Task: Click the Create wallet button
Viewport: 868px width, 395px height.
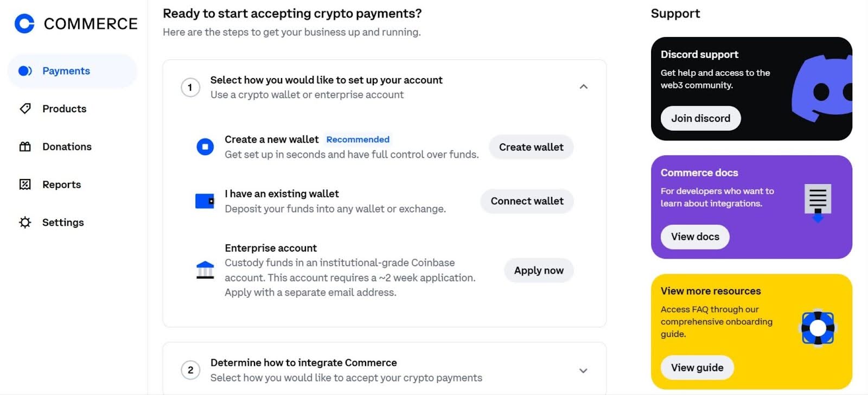Action: coord(531,146)
